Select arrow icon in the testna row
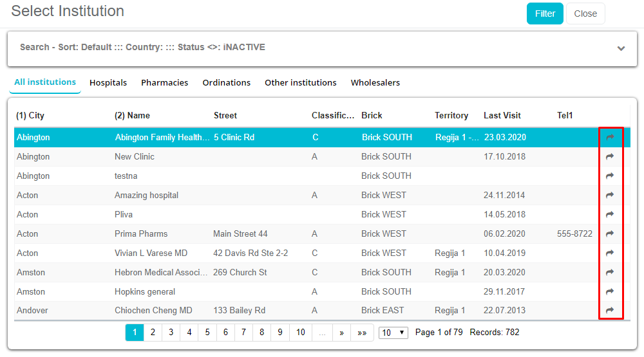644x357 pixels. [x=610, y=176]
